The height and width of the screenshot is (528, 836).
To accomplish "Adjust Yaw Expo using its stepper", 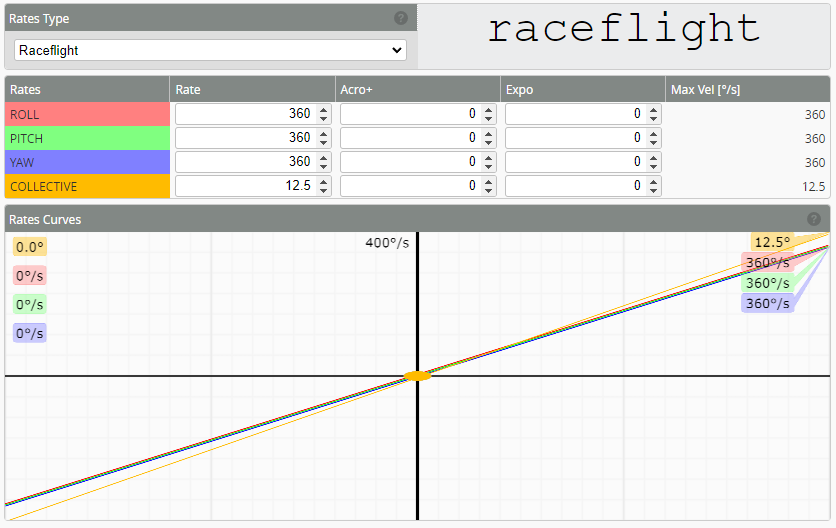I will click(x=653, y=162).
